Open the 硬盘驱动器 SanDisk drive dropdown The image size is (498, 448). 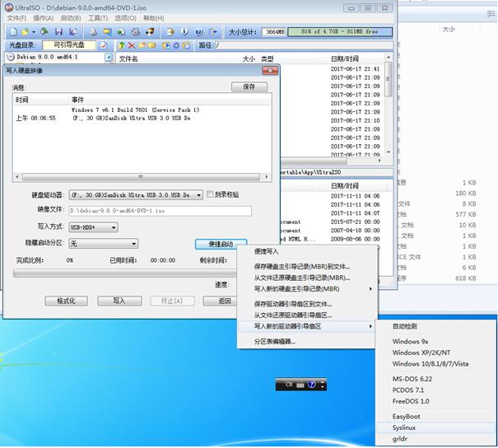(198, 195)
